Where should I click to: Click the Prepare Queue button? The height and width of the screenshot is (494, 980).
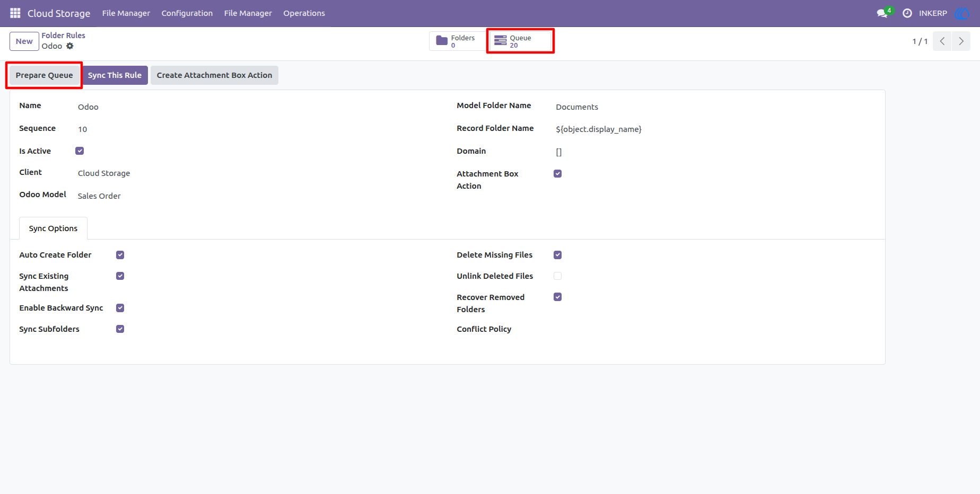tap(44, 75)
